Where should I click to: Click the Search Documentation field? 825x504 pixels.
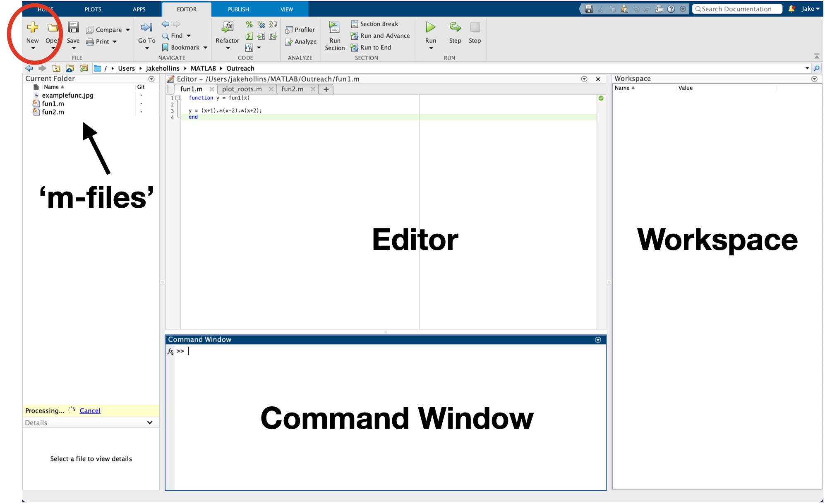(x=737, y=9)
